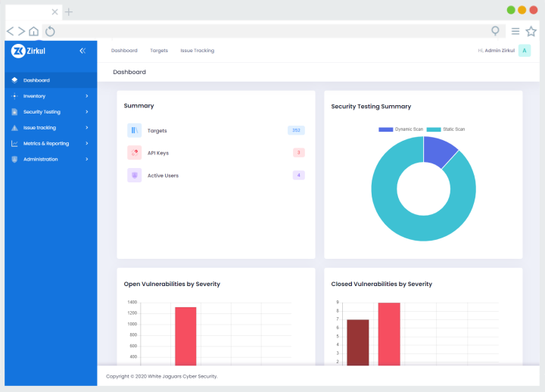
Task: Open Inventory in the sidebar
Action: pos(51,96)
